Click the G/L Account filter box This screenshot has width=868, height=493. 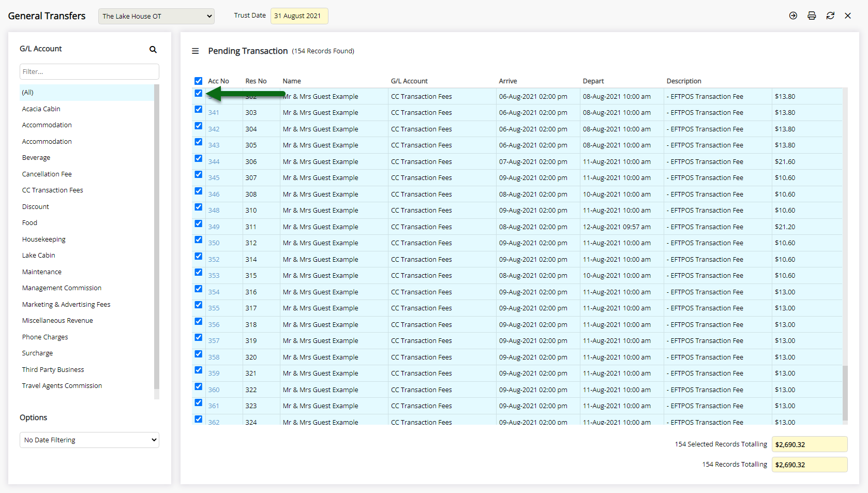89,71
